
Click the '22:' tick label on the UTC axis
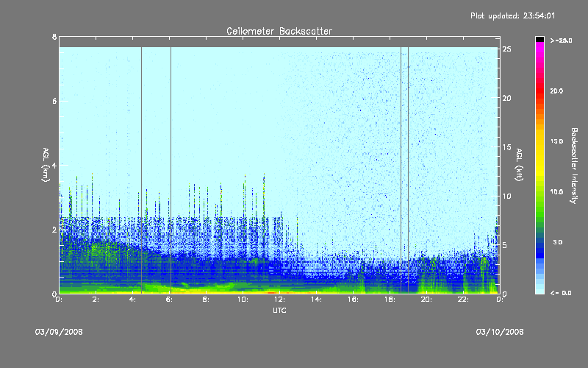463,300
